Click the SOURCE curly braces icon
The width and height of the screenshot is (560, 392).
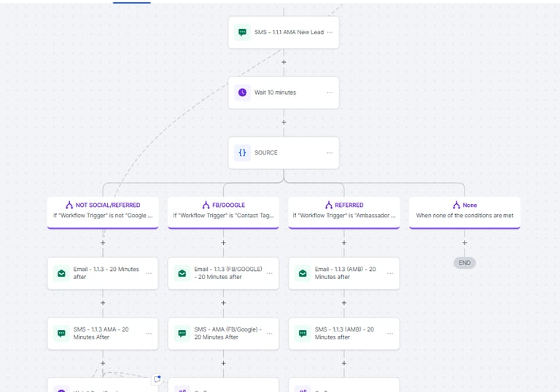242,152
